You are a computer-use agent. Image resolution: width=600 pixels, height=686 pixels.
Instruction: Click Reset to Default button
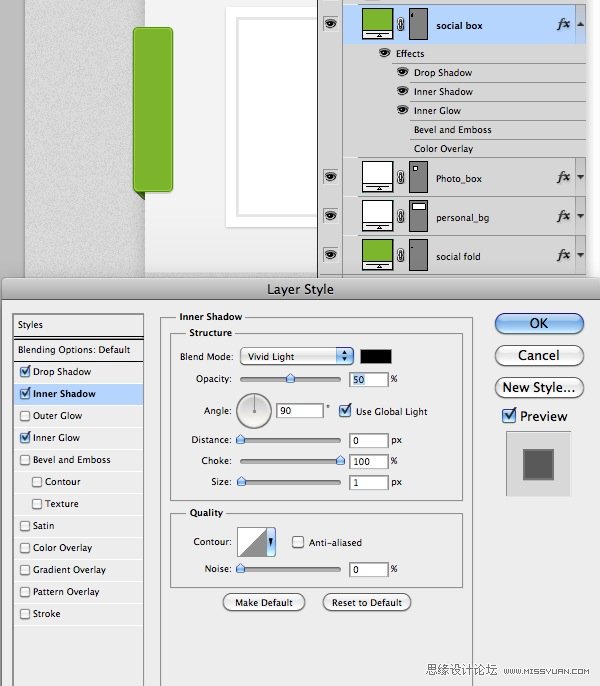[x=367, y=602]
